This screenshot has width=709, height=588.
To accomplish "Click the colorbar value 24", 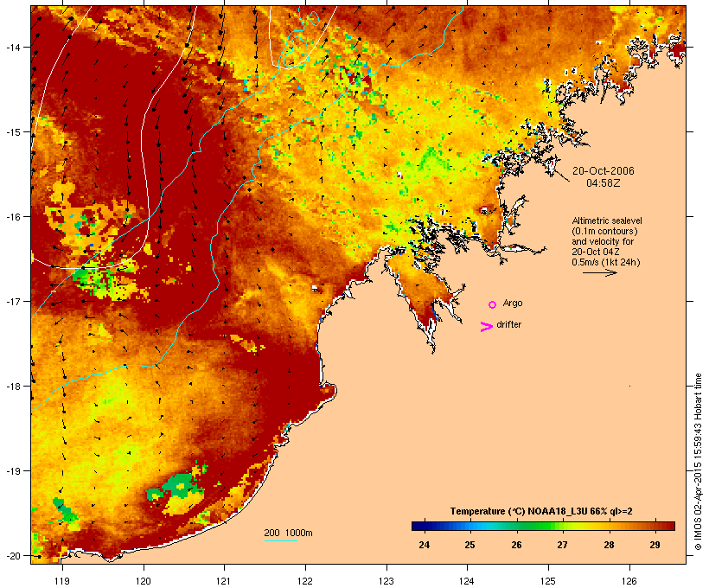I will tap(425, 545).
